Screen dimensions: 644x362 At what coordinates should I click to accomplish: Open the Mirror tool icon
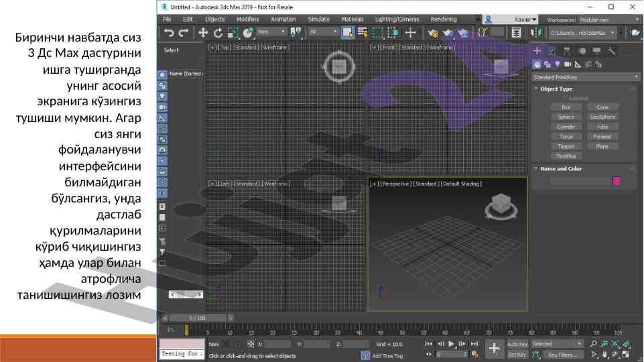[x=535, y=32]
